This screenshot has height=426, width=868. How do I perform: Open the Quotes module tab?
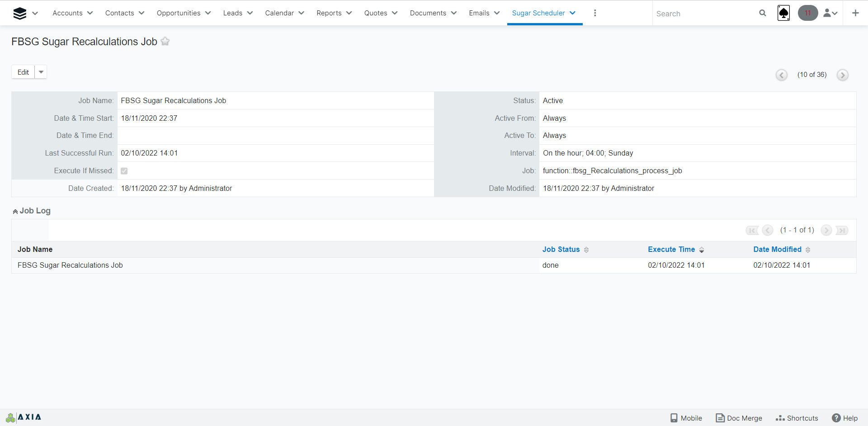point(376,13)
